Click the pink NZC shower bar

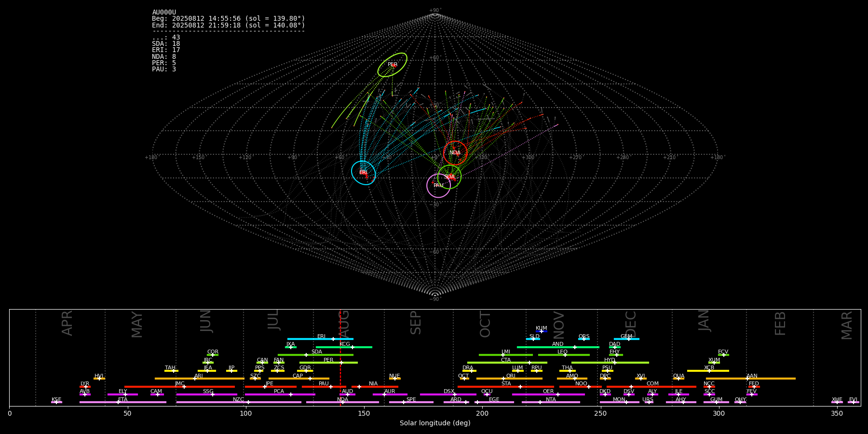coord(239,402)
